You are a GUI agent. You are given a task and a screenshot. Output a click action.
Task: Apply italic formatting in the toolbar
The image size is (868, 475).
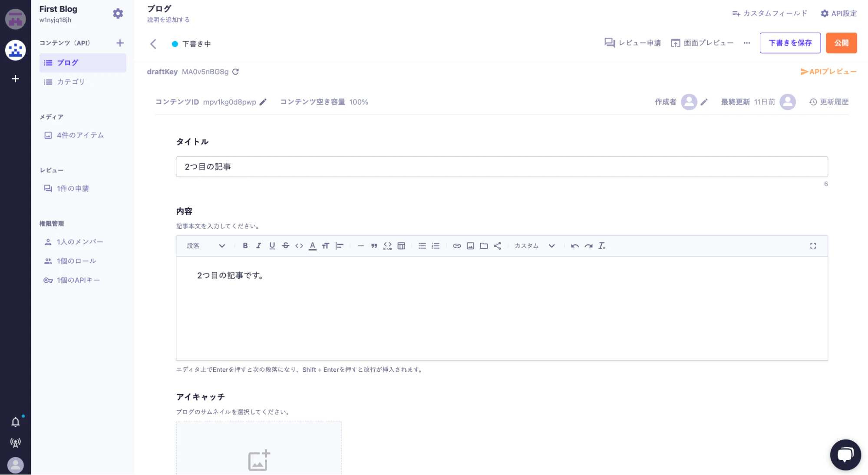258,246
